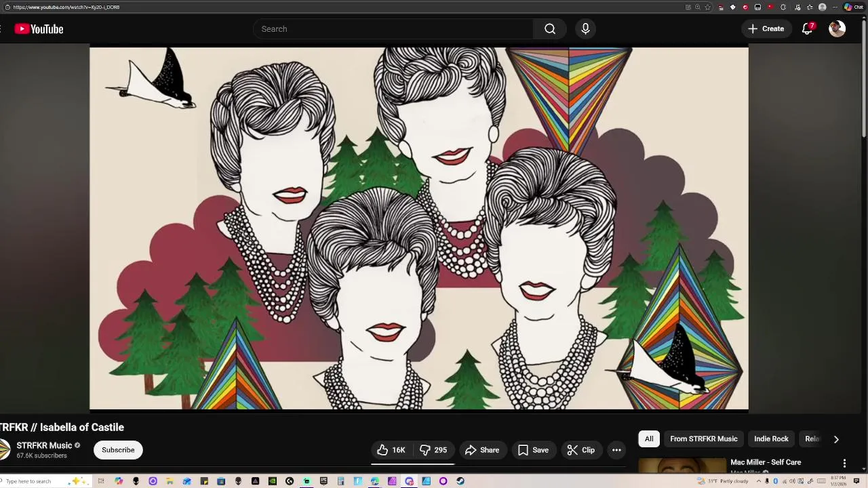
Task: Launch Steam from the taskbar
Action: [x=460, y=481]
